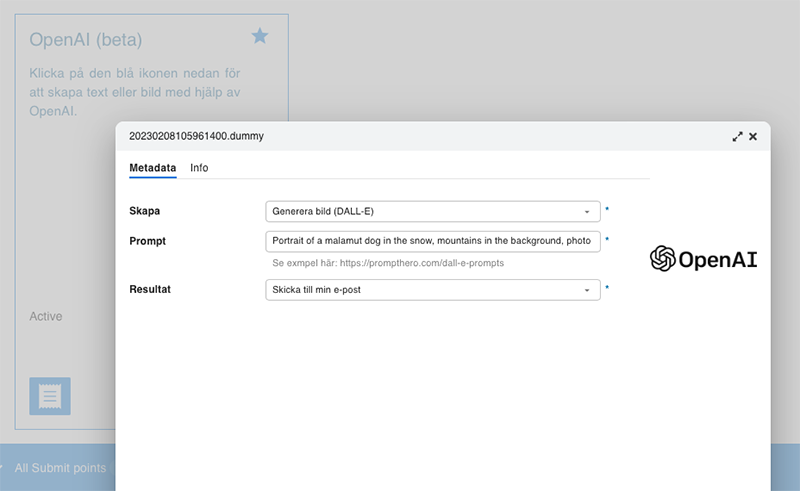
Task: Click the Active status label on card
Action: (46, 316)
